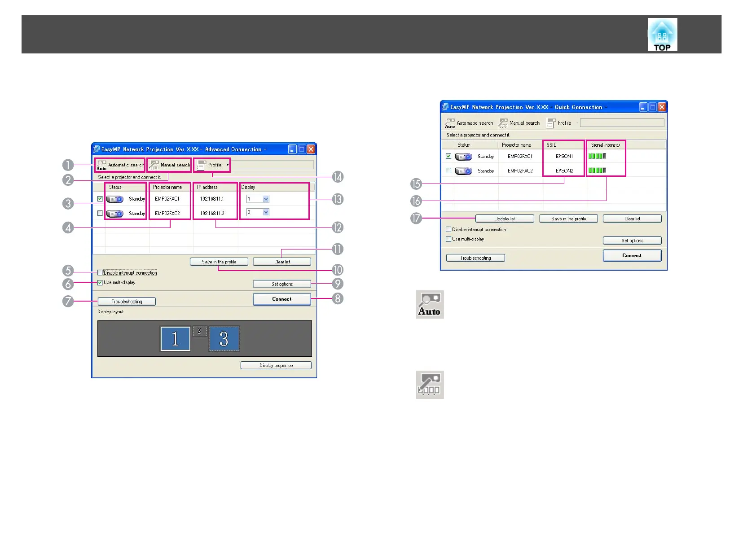
Task: Click SSID column header
Action: point(552,145)
